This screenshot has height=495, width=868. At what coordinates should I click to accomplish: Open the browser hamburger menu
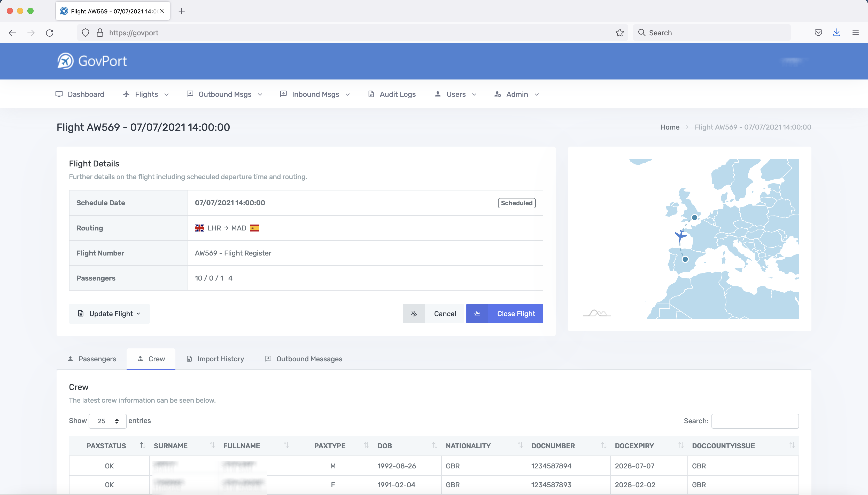[x=855, y=33]
